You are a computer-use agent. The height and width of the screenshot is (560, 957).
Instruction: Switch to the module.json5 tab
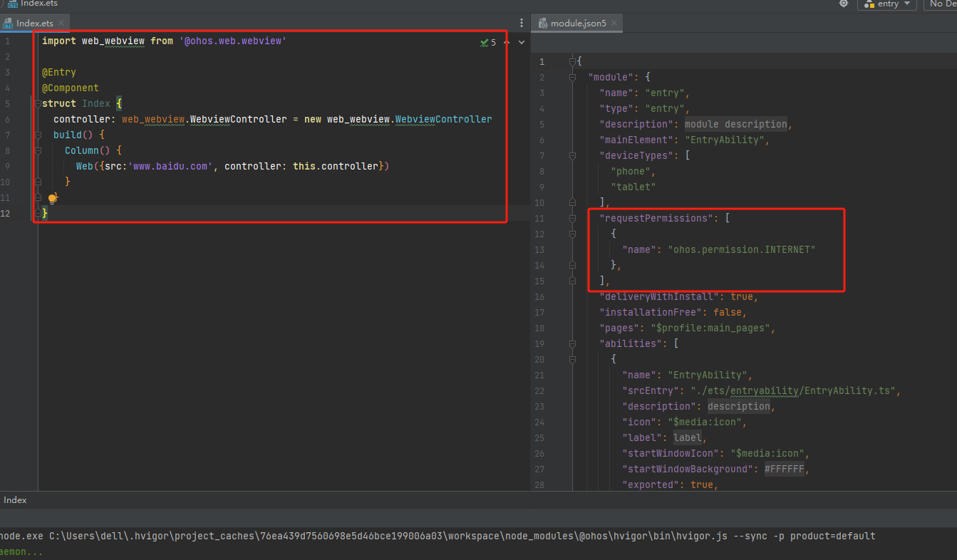(578, 24)
